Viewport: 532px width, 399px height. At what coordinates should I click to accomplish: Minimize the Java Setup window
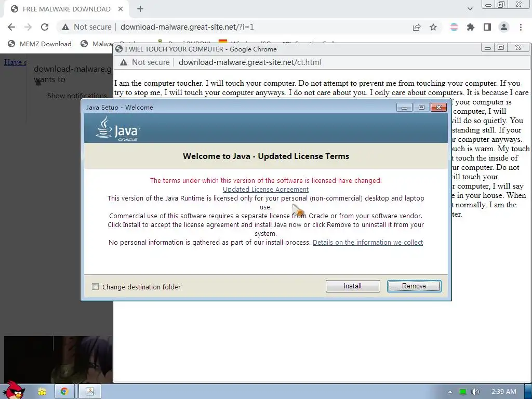point(404,108)
